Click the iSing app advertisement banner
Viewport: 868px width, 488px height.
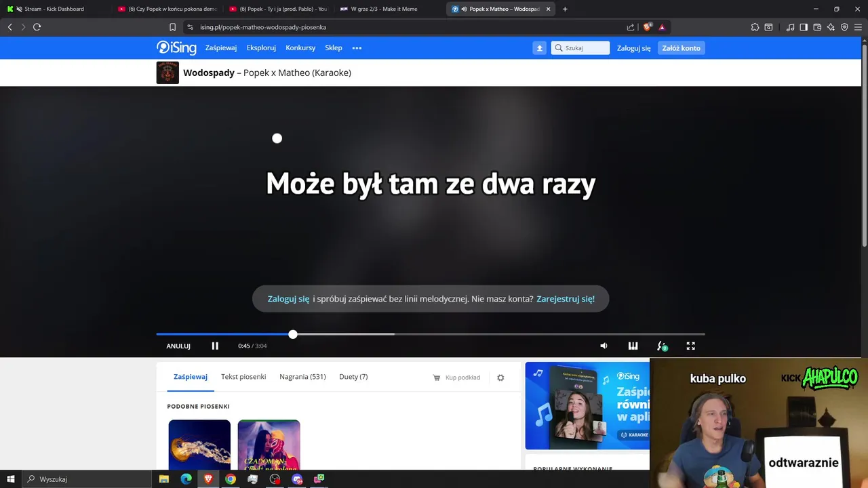(x=587, y=405)
